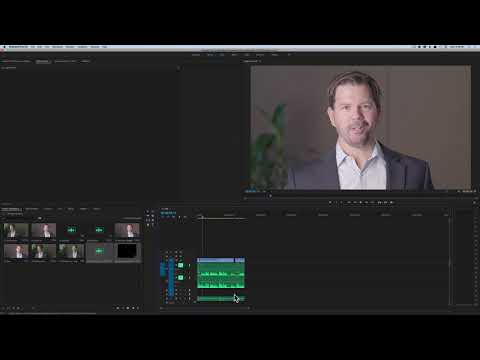The height and width of the screenshot is (360, 480).
Task: Click the timeline horizontal zoom scrollbar
Action: (x=205, y=308)
